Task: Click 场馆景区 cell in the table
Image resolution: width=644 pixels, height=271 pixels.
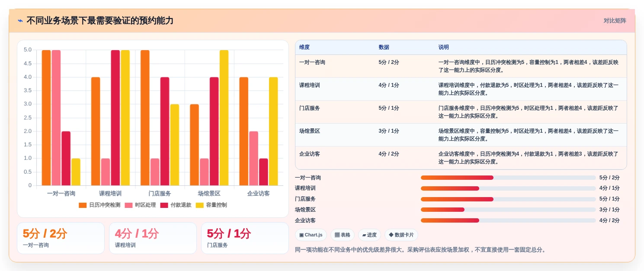Action: (x=310, y=131)
